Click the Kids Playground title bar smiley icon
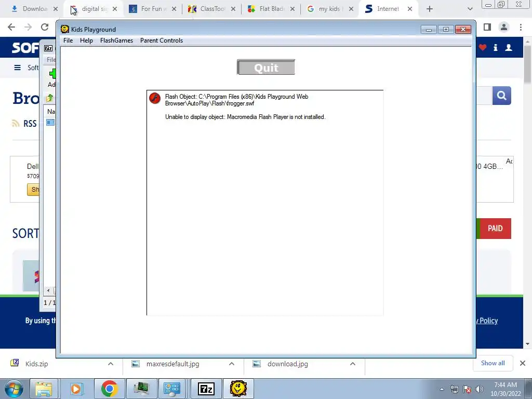This screenshot has height=399, width=532. pyautogui.click(x=65, y=29)
